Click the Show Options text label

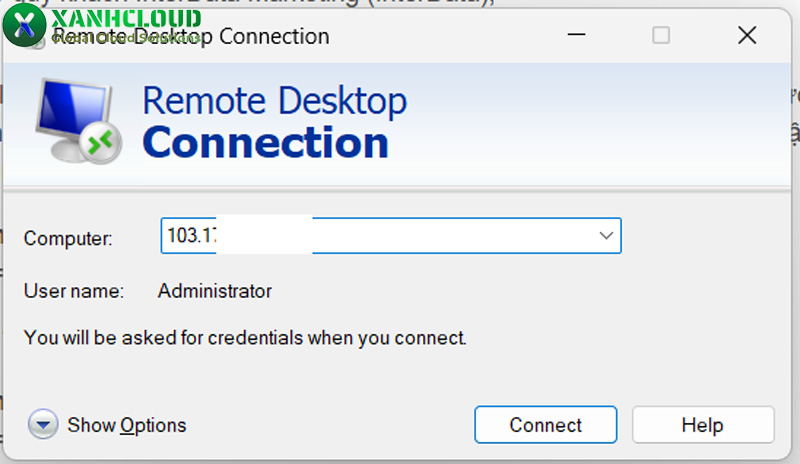(x=127, y=425)
